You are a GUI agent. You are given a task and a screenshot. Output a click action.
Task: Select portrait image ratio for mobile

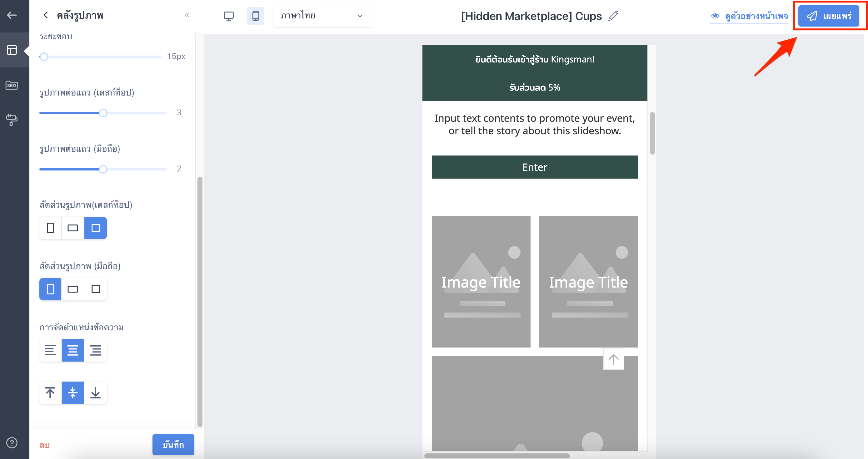pyautogui.click(x=51, y=289)
